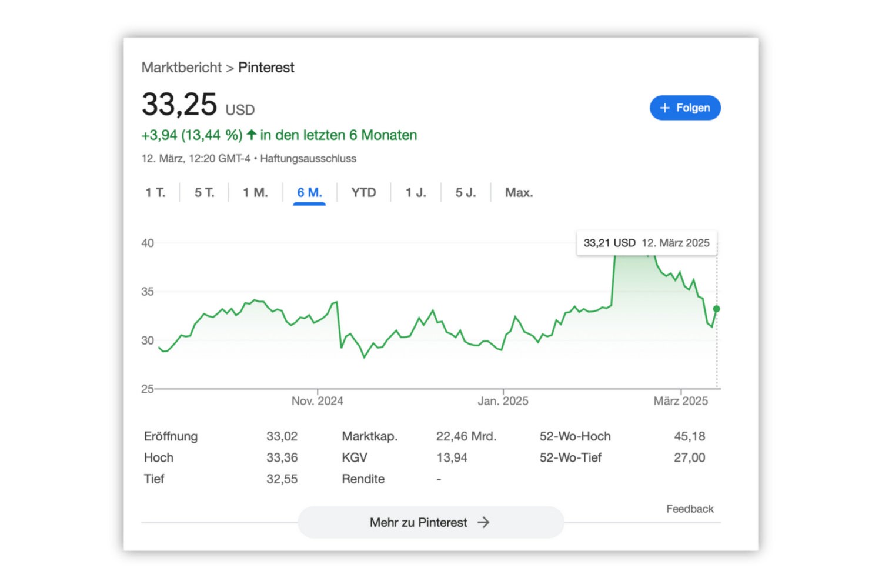This screenshot has width=882, height=588.
Task: Switch to the 1 M. range tab
Action: point(256,192)
